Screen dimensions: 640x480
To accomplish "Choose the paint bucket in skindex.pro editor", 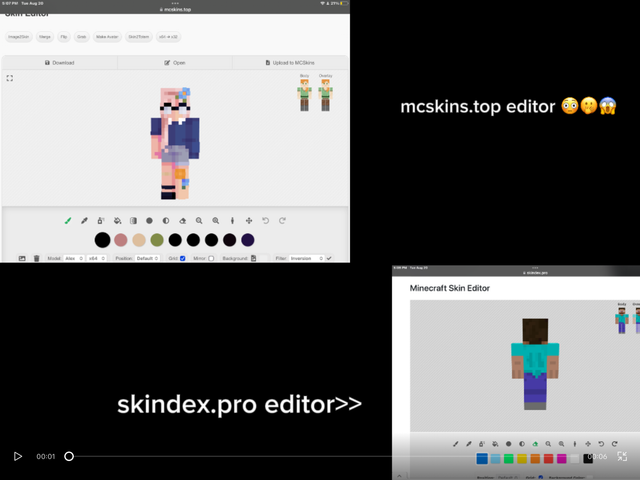I will point(495,444).
